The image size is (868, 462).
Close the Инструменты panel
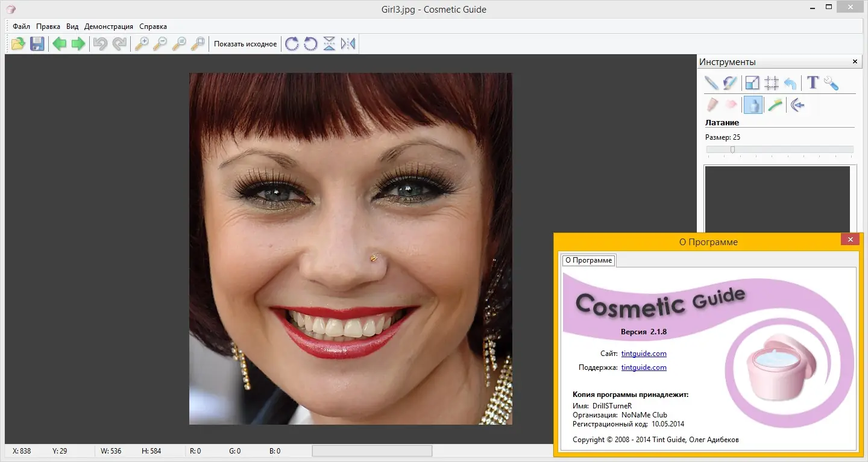point(855,61)
